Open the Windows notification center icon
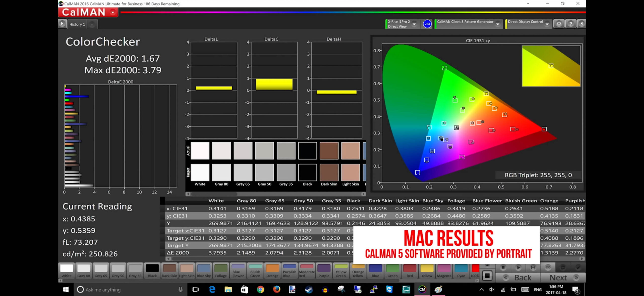The image size is (644, 296). coord(576,290)
